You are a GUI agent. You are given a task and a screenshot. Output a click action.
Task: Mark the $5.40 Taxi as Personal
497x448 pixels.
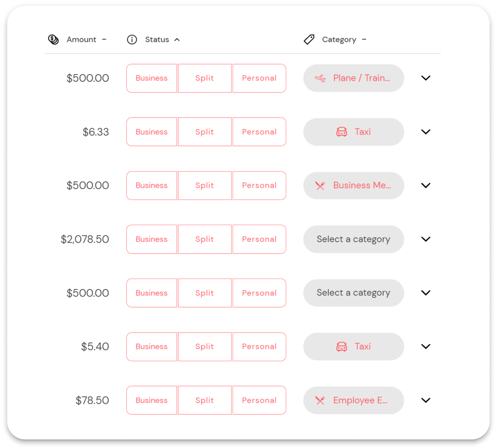point(259,346)
